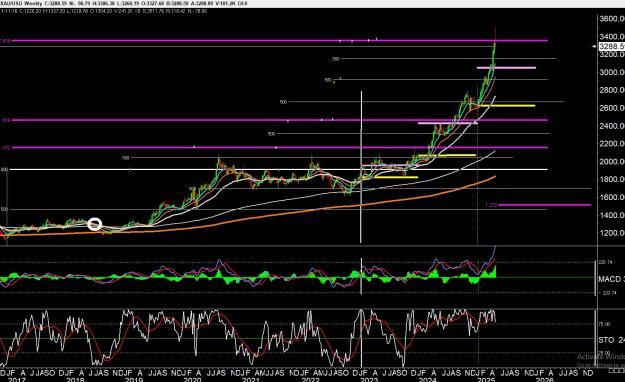Viewport: 625px width, 382px height.
Task: Click the 3400.00 price axis label
Action: click(612, 37)
